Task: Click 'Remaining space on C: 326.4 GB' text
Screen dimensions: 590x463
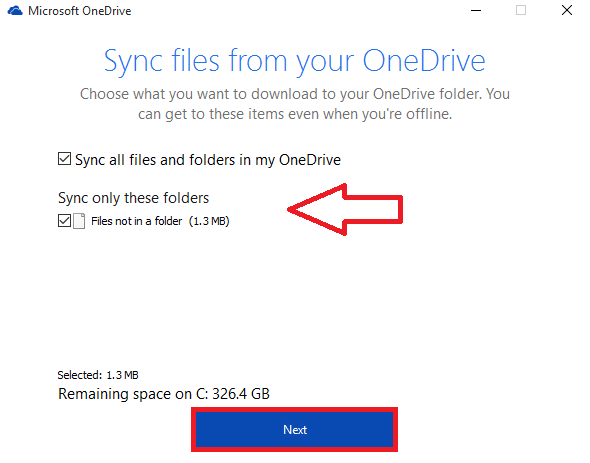Action: pyautogui.click(x=164, y=394)
